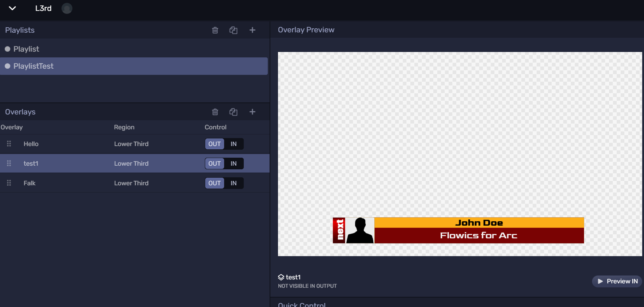Click the John Doe lower third preview
Viewport: 644px width, 307px height.
click(x=458, y=230)
